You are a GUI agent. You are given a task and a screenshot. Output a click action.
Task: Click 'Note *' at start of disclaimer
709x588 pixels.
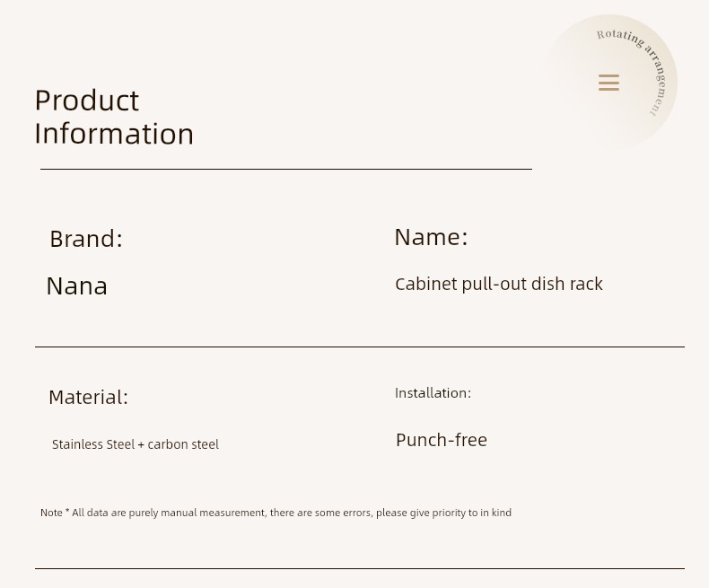point(55,513)
